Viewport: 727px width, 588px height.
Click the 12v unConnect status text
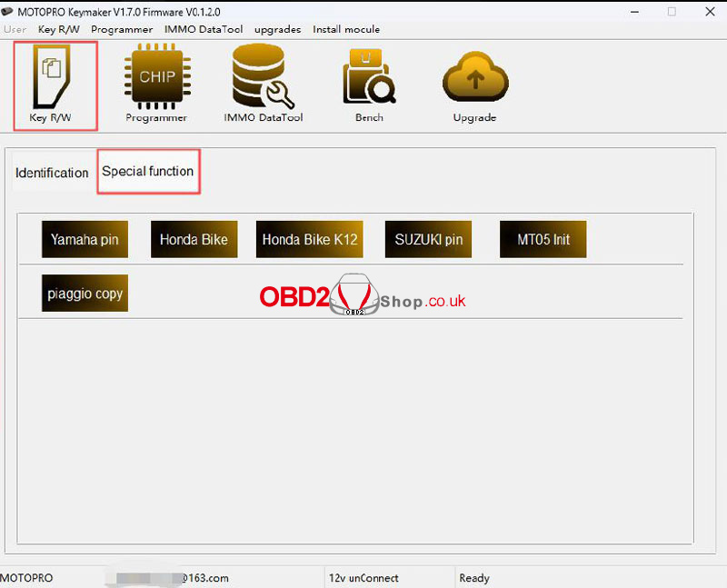click(363, 578)
